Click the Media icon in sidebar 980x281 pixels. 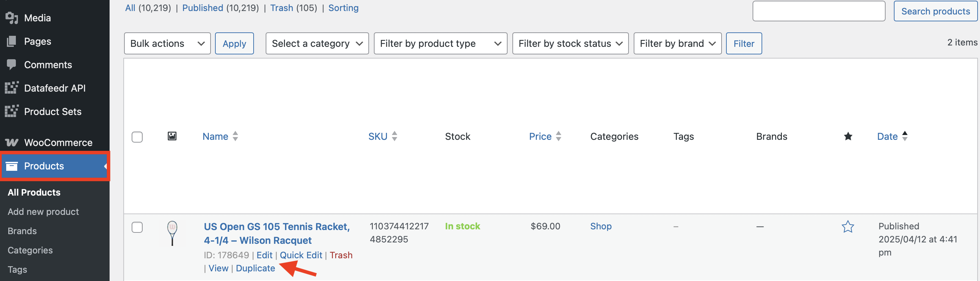tap(12, 18)
